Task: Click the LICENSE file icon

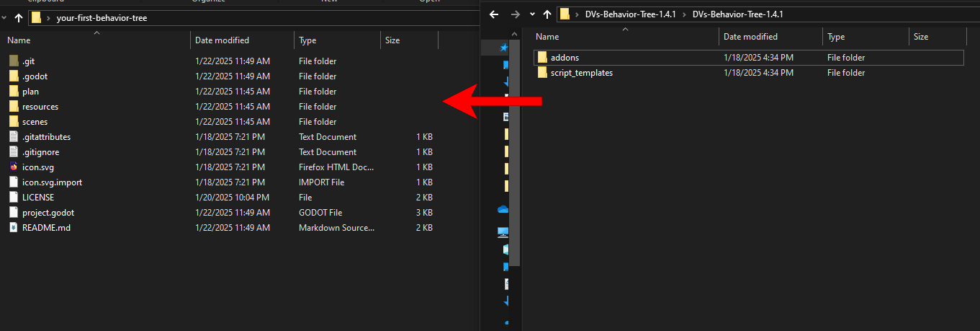Action: click(14, 198)
